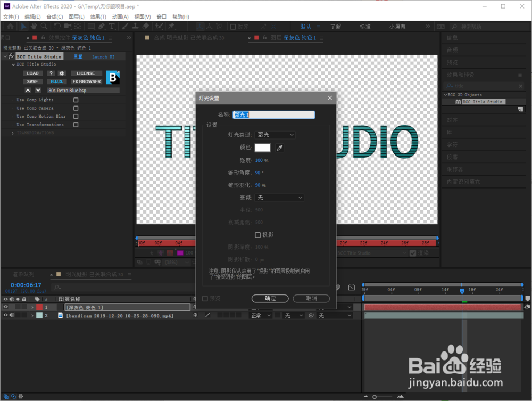The width and height of the screenshot is (532, 401).
Task: Collapse the BCC 3D Objects category
Action: [x=445, y=95]
